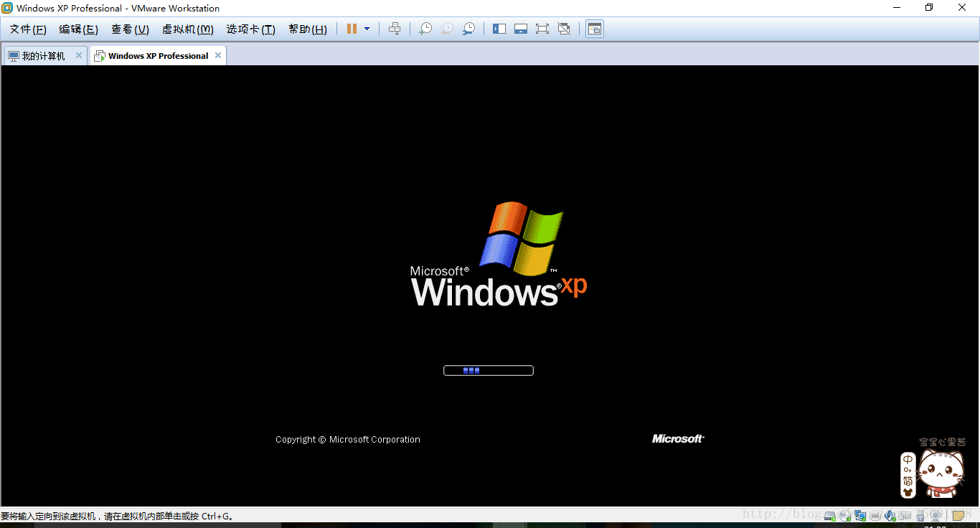
Task: Click the webcam device status icon
Action: coord(936,515)
